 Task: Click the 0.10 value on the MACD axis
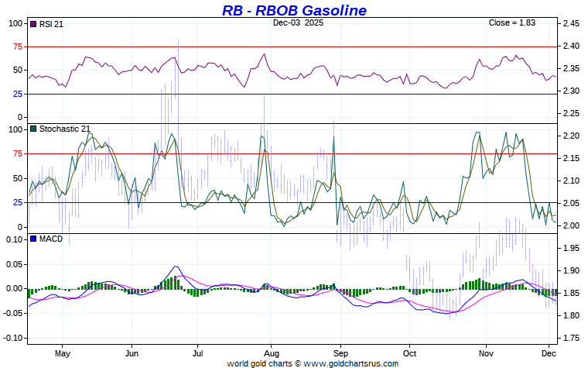click(x=15, y=239)
